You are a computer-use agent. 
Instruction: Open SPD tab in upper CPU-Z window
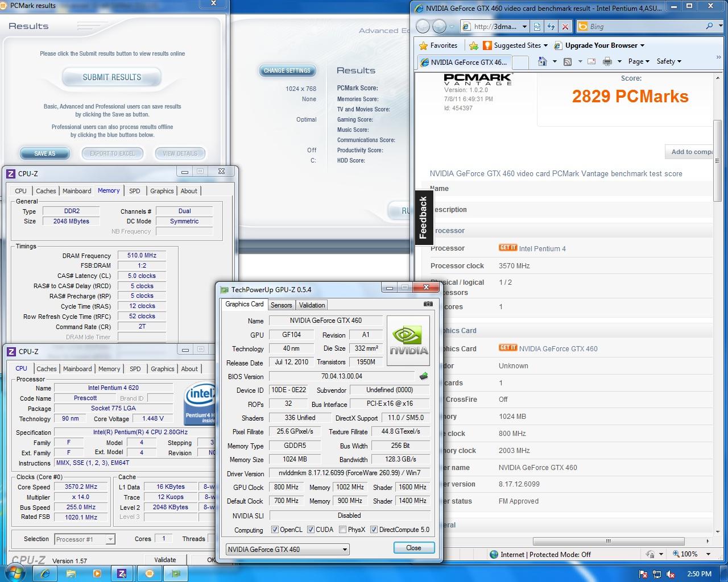pos(134,191)
